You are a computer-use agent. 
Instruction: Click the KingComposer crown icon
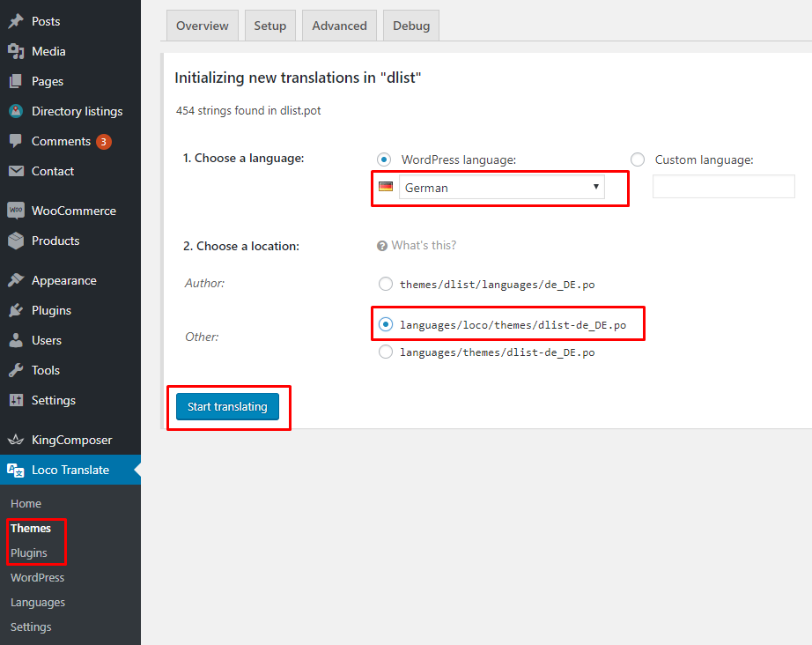click(16, 440)
